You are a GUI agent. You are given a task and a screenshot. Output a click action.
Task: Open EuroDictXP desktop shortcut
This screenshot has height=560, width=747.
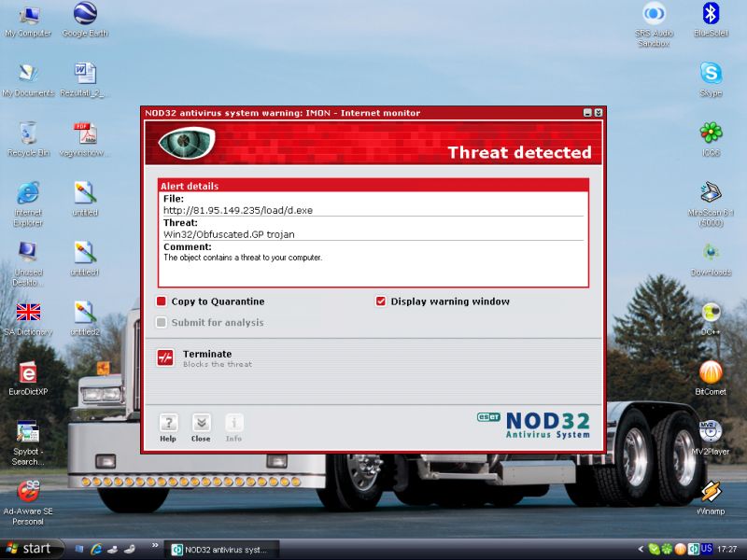coord(28,372)
